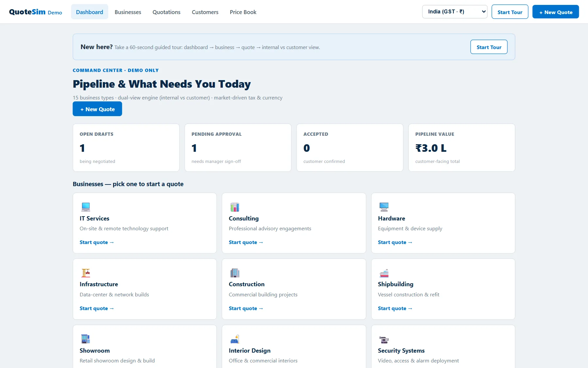Open the Dashboard nav tab
This screenshot has height=368, width=588.
click(90, 12)
